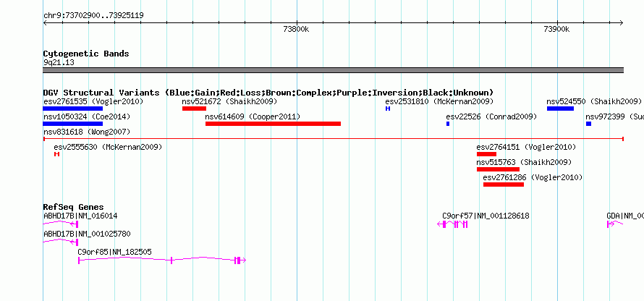Click the long nsv831618 thin red line

pyautogui.click(x=333, y=139)
